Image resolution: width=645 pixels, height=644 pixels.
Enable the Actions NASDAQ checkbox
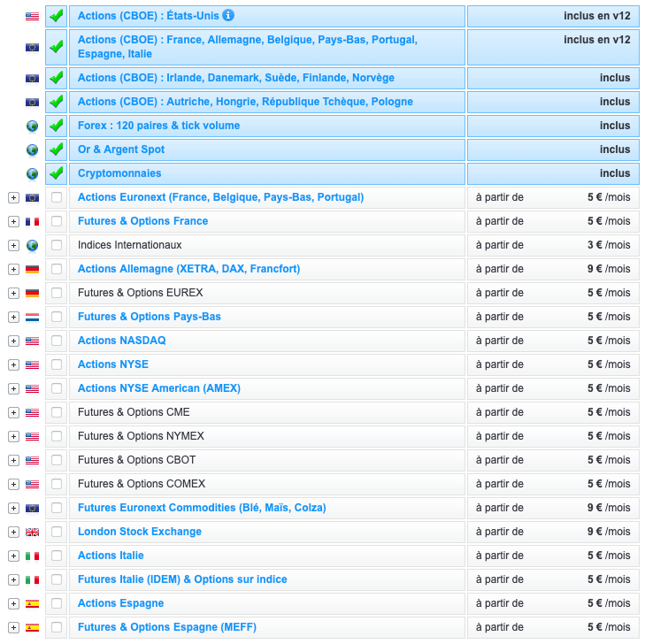click(x=57, y=341)
